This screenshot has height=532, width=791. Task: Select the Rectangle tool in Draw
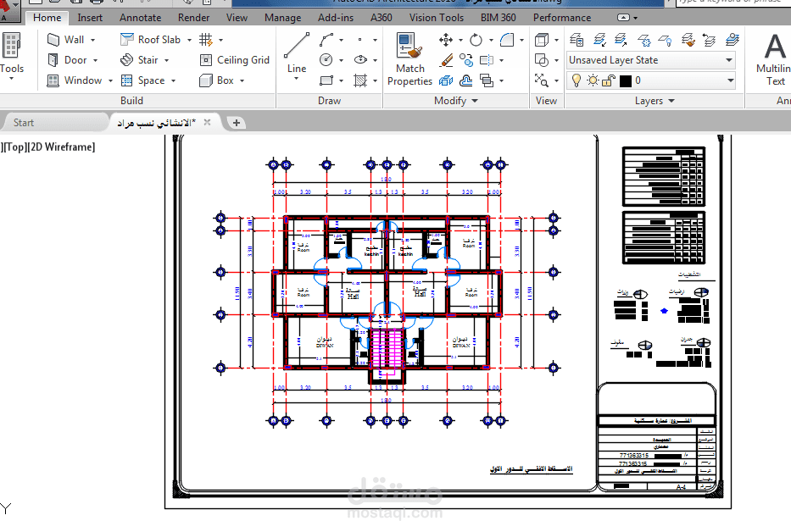coord(326,80)
